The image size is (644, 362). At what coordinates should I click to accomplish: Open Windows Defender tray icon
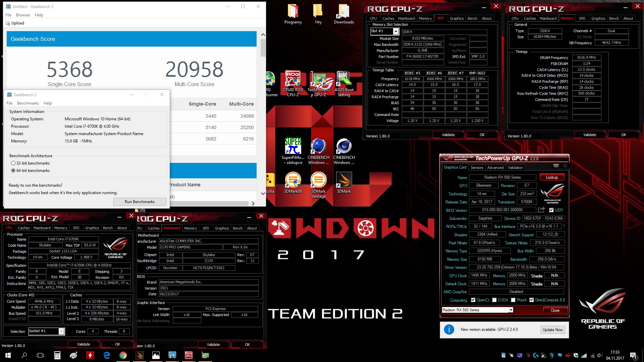coord(576,355)
